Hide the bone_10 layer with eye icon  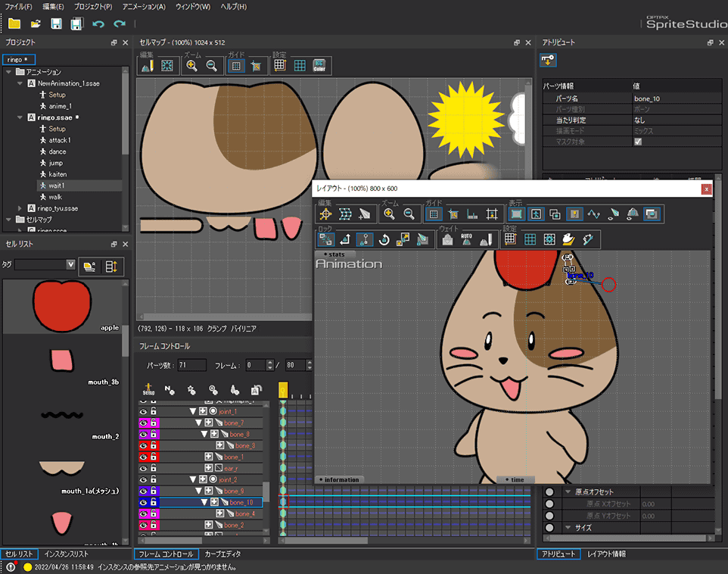pos(144,502)
